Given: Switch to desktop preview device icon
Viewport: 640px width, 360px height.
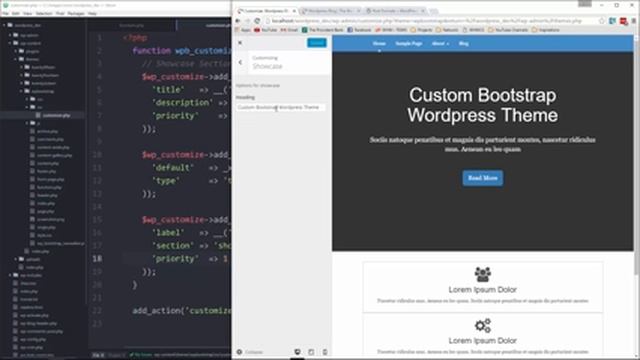Looking at the screenshot, I should 298,352.
